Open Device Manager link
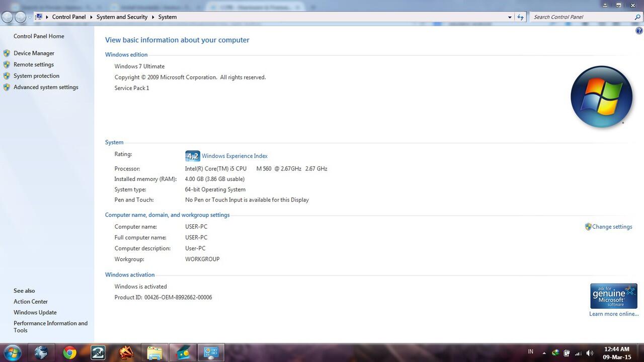 point(34,53)
